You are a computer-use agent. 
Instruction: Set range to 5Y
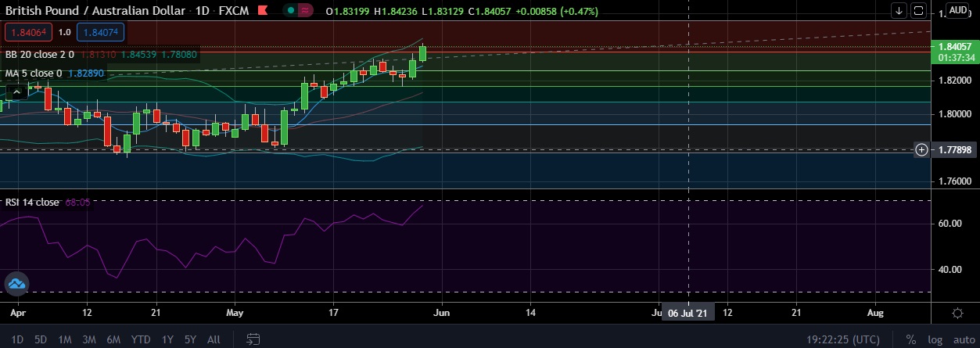190,339
